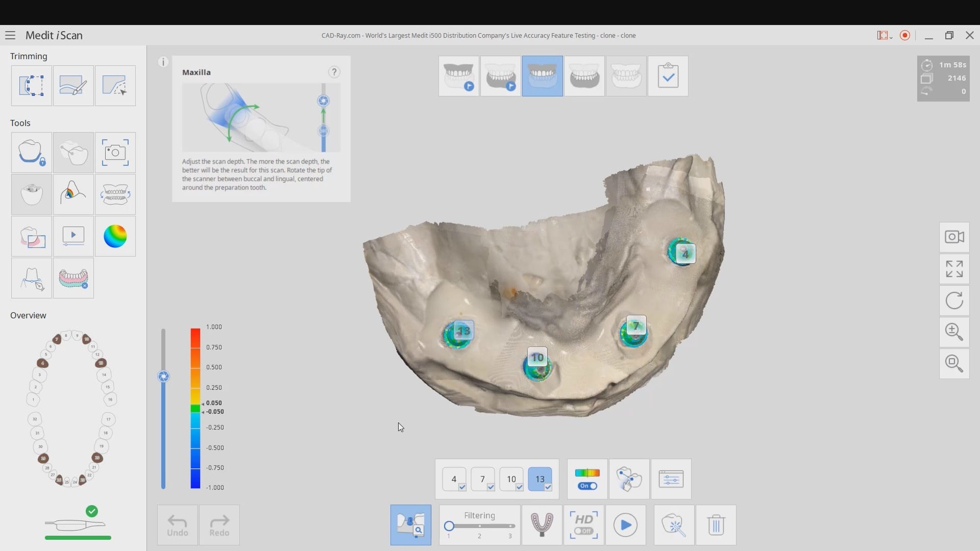Open the rainbow color map tool

point(115,236)
